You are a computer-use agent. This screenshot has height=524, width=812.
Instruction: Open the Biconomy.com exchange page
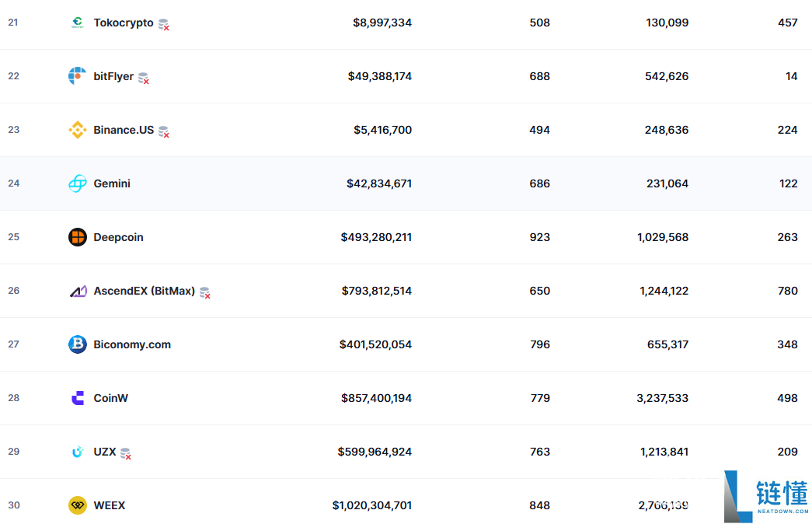pyautogui.click(x=132, y=344)
